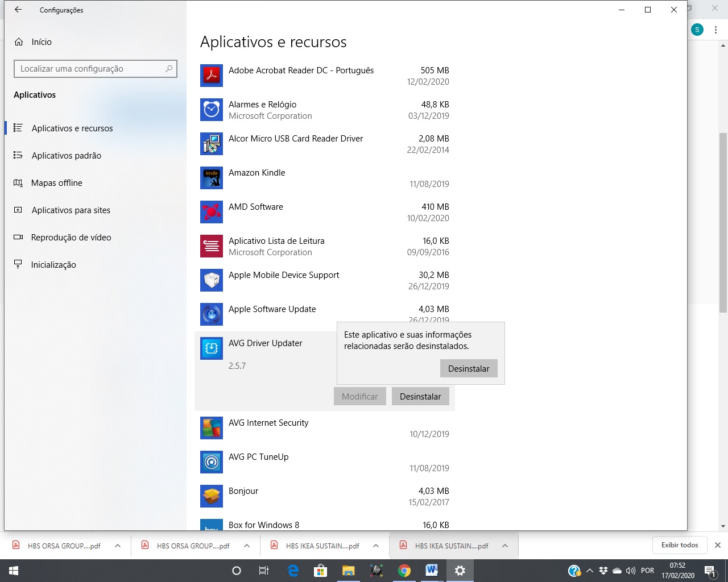Go back with the Configurações back arrow
Image resolution: width=728 pixels, height=582 pixels.
[18, 10]
